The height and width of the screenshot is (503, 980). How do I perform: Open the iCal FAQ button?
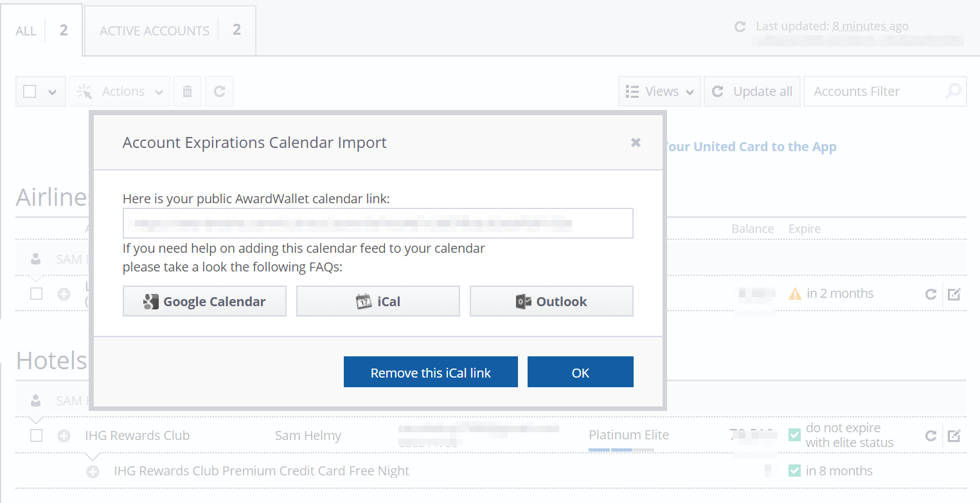click(378, 301)
